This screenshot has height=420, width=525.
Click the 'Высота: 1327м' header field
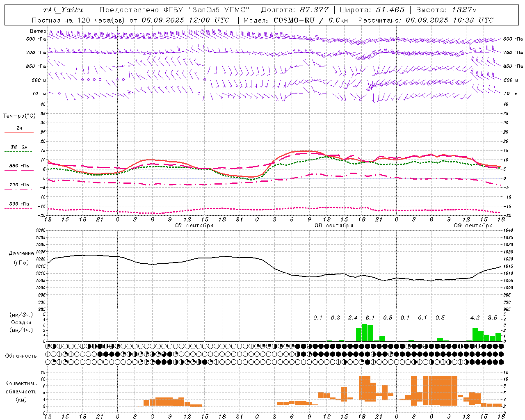pos(446,10)
